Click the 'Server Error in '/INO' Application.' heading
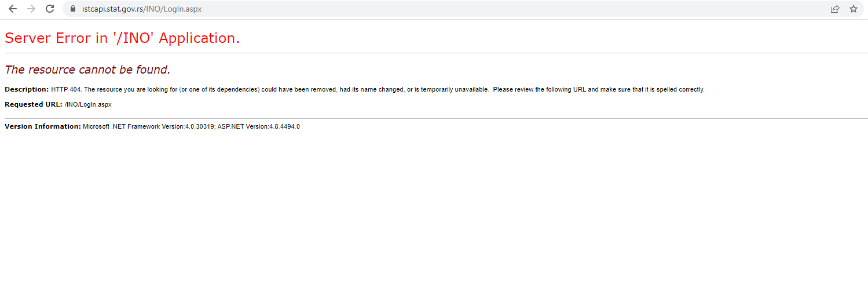This screenshot has width=868, height=284. (122, 38)
